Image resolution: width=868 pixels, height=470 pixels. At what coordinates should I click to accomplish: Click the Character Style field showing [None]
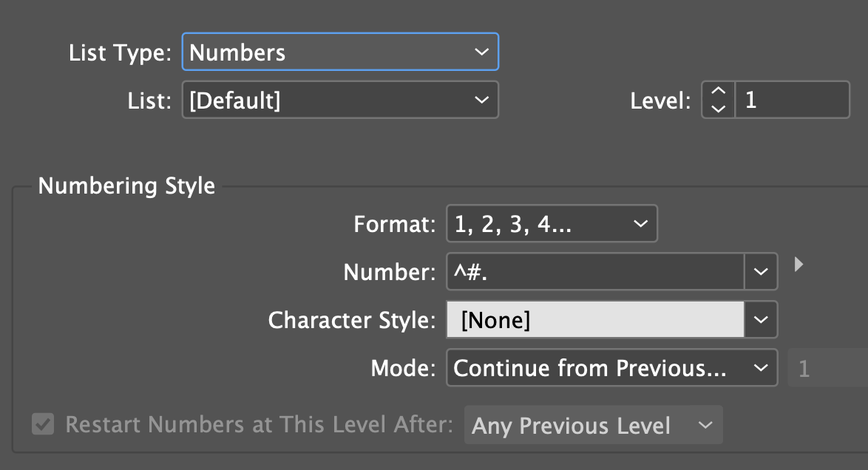pyautogui.click(x=595, y=320)
